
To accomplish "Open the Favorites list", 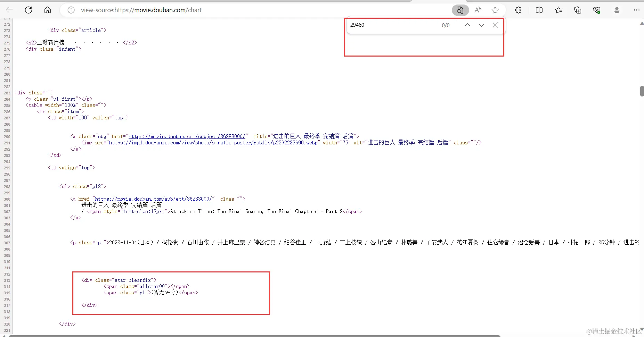I will (x=559, y=10).
